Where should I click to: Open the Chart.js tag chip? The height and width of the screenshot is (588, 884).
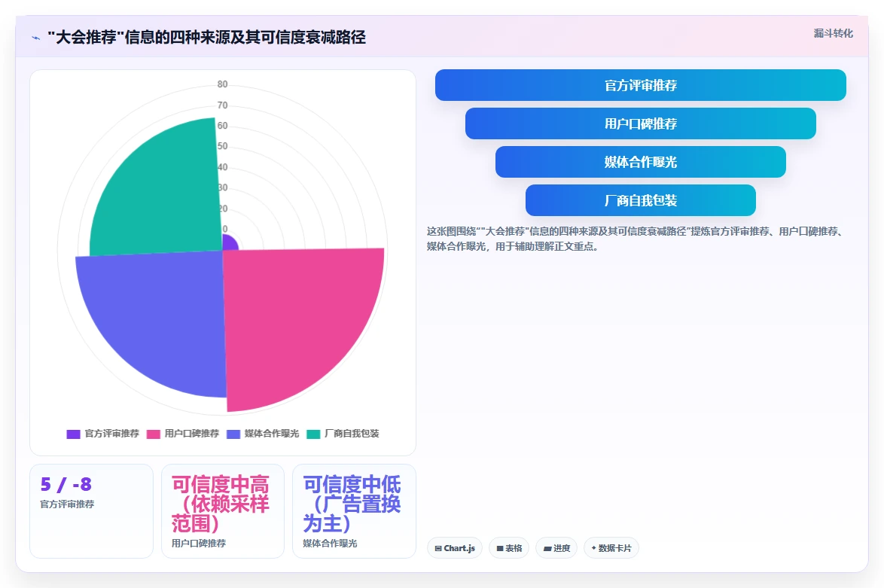coord(455,548)
